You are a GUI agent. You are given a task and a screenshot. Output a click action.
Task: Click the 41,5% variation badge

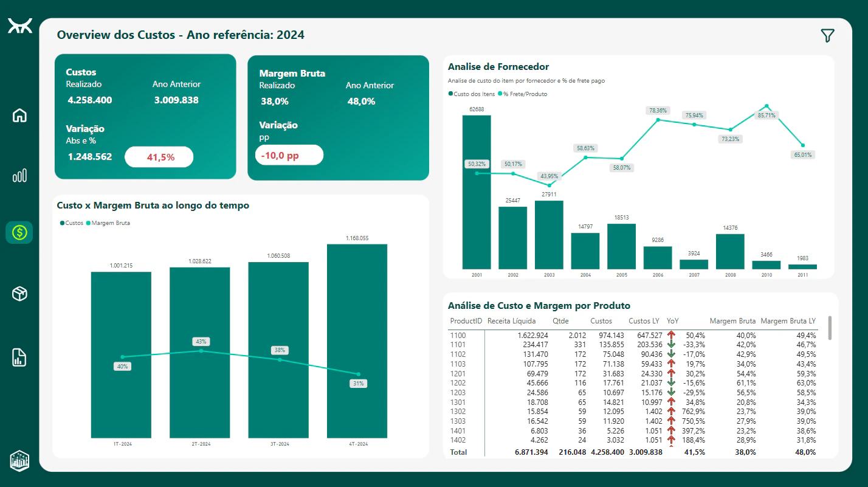159,157
